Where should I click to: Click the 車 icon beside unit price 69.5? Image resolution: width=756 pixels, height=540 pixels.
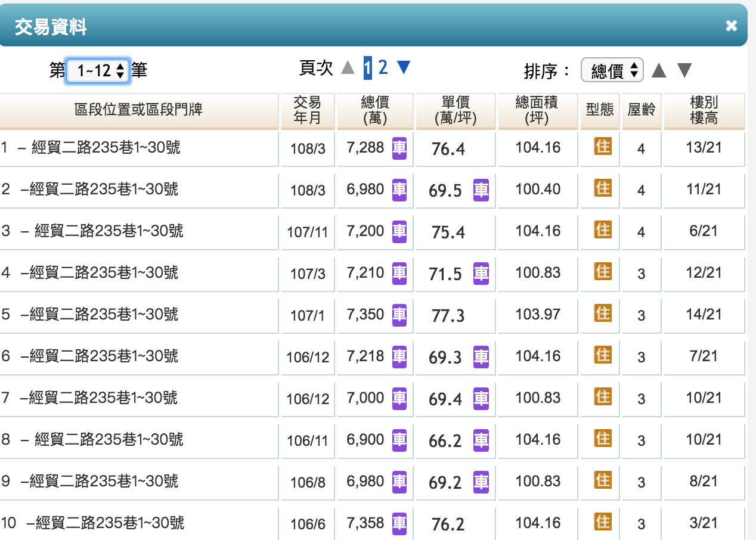coord(481,190)
